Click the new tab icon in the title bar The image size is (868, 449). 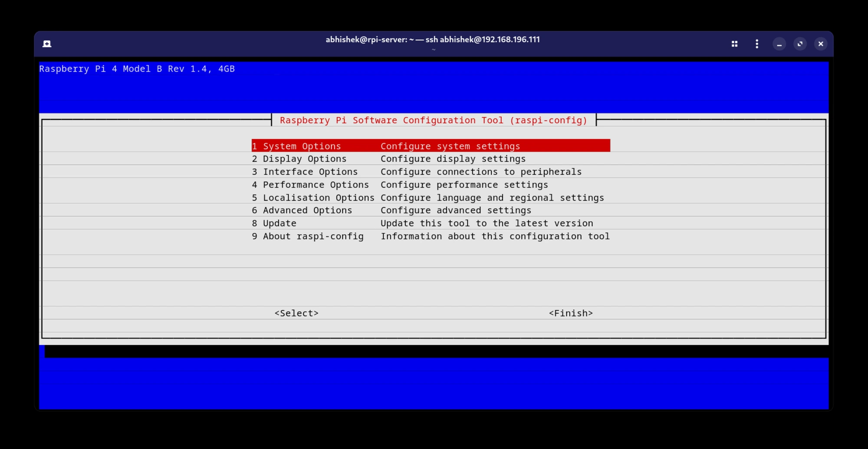pos(47,44)
